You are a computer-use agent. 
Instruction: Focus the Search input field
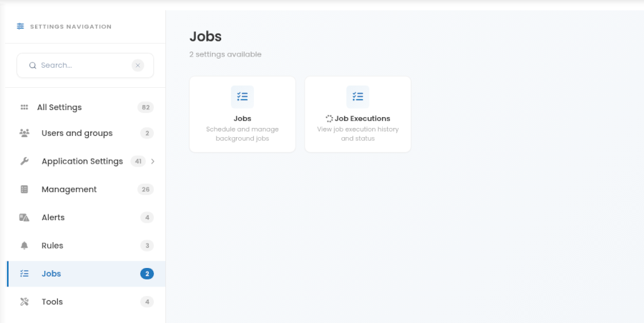click(x=85, y=65)
